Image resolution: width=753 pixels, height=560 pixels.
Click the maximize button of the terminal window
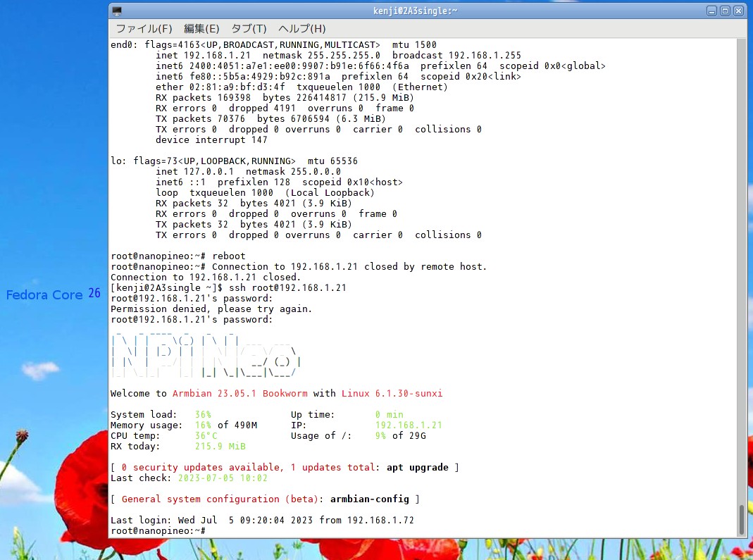click(x=726, y=11)
